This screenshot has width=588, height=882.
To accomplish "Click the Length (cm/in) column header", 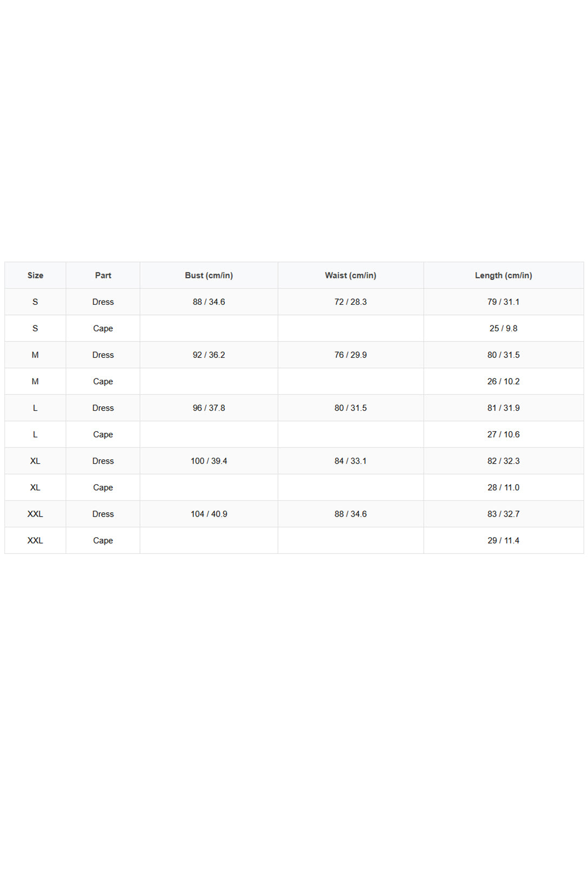I will point(503,275).
